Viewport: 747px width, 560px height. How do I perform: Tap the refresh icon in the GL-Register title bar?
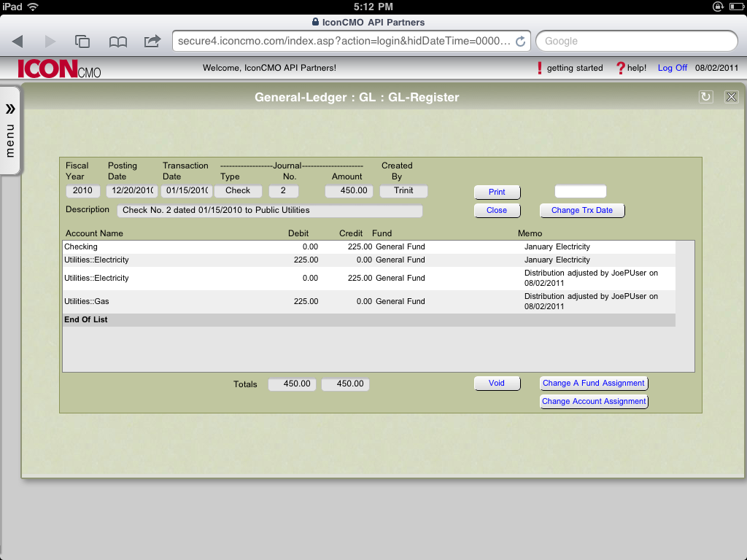click(705, 96)
